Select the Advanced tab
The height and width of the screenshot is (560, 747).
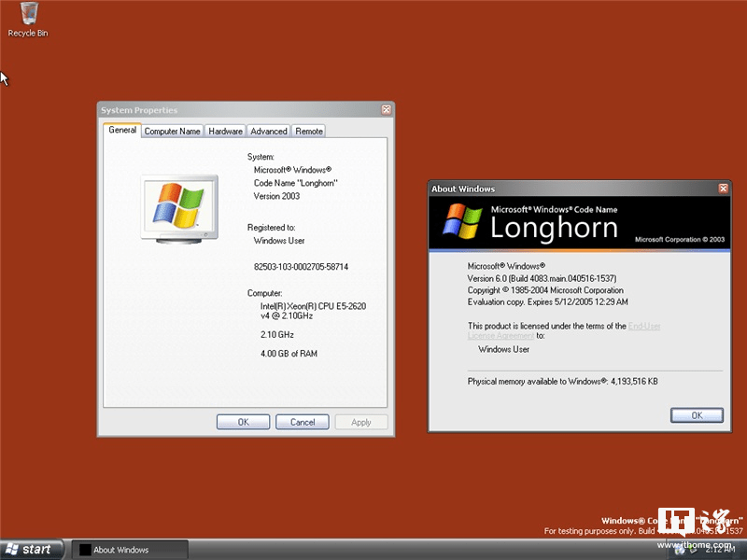point(268,131)
